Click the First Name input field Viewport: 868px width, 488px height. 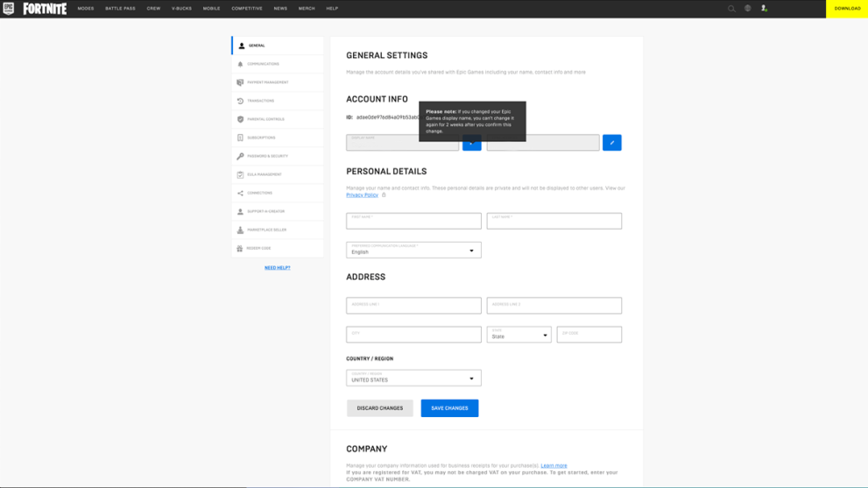(413, 221)
